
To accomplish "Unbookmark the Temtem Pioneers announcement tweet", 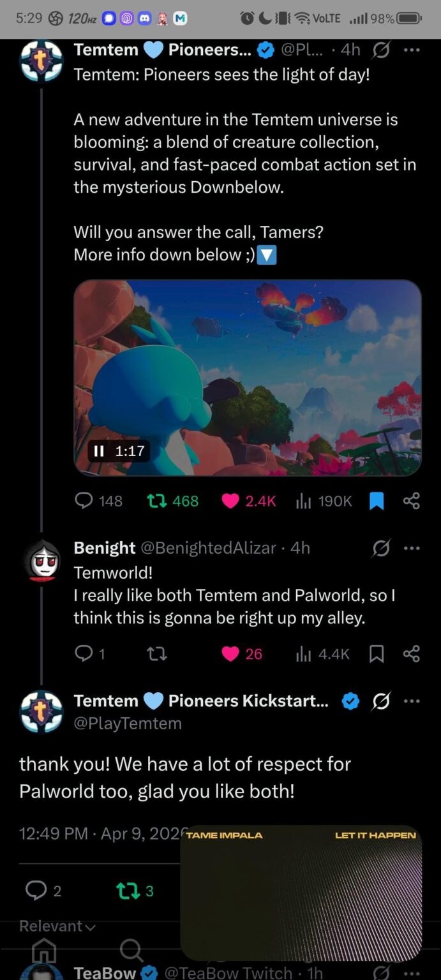I will tap(376, 501).
